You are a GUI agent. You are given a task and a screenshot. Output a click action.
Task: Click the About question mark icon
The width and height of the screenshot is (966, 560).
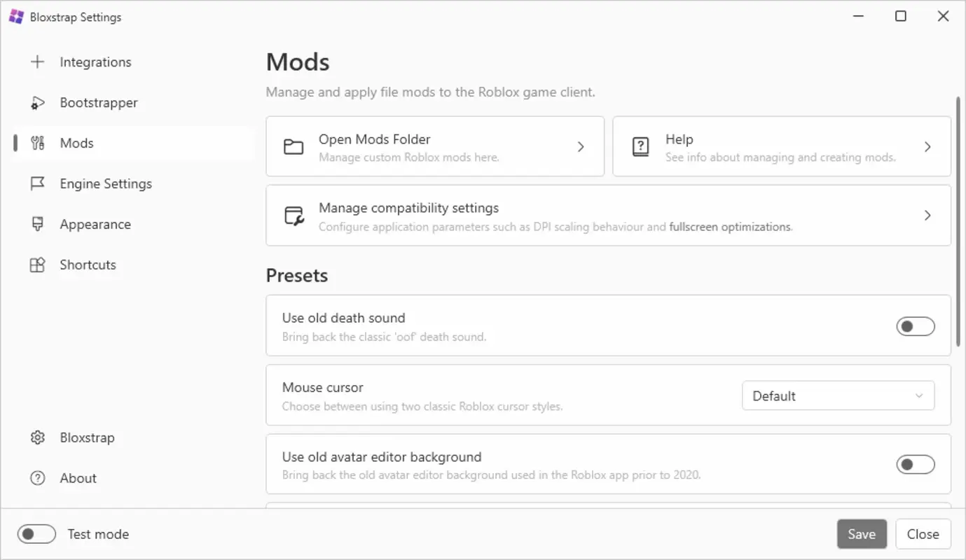tap(38, 478)
